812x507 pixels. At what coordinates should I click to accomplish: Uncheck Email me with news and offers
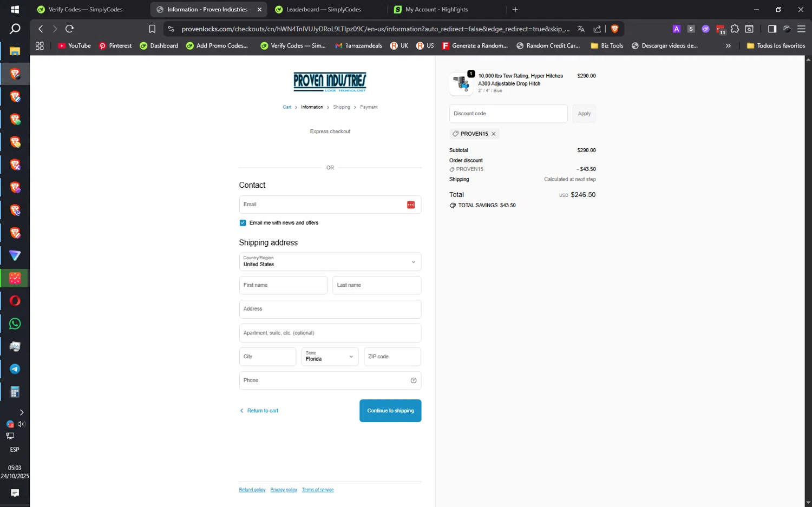tap(243, 223)
